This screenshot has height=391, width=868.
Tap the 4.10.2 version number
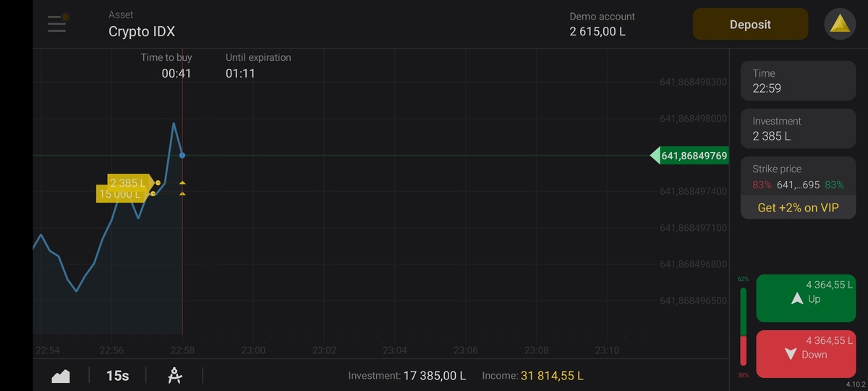click(x=856, y=384)
